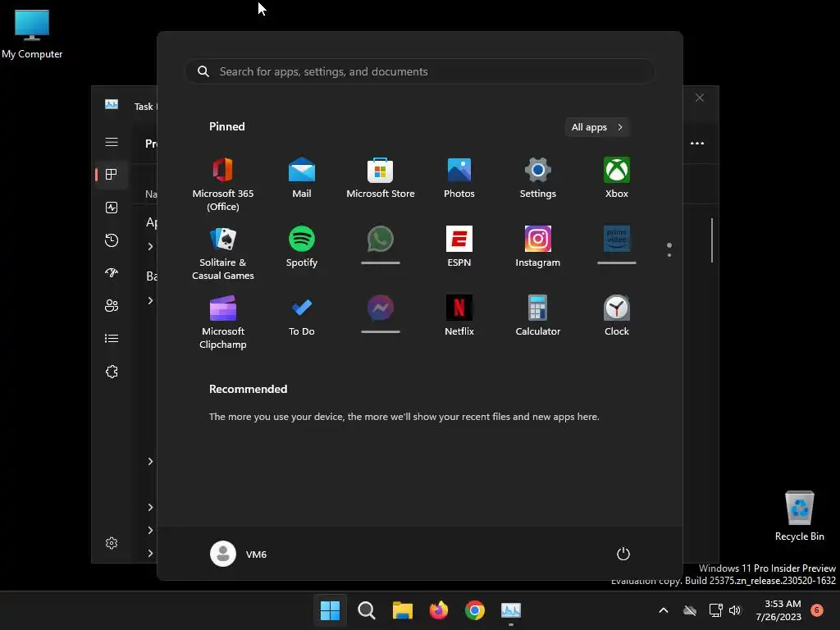Launch the To Do app
The height and width of the screenshot is (630, 840).
tap(302, 316)
